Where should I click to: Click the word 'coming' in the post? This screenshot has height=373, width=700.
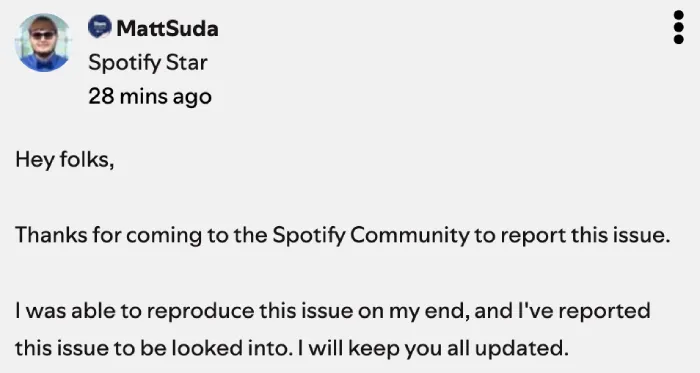point(164,236)
